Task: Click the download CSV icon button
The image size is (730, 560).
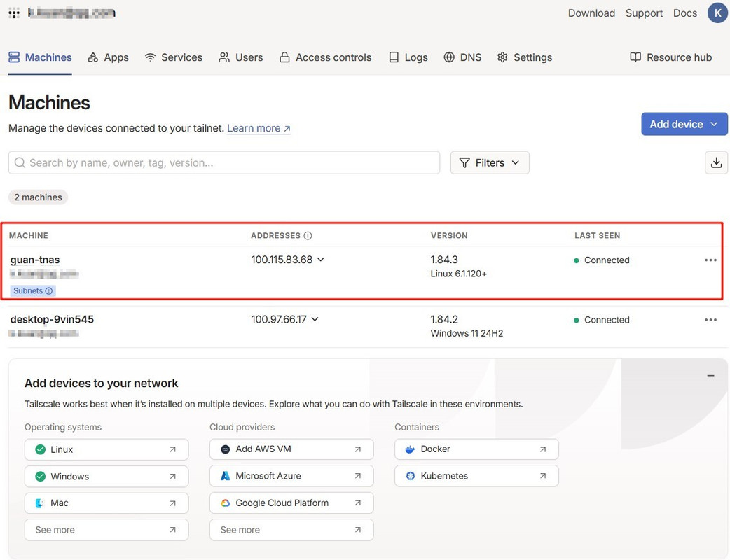Action: (x=716, y=162)
